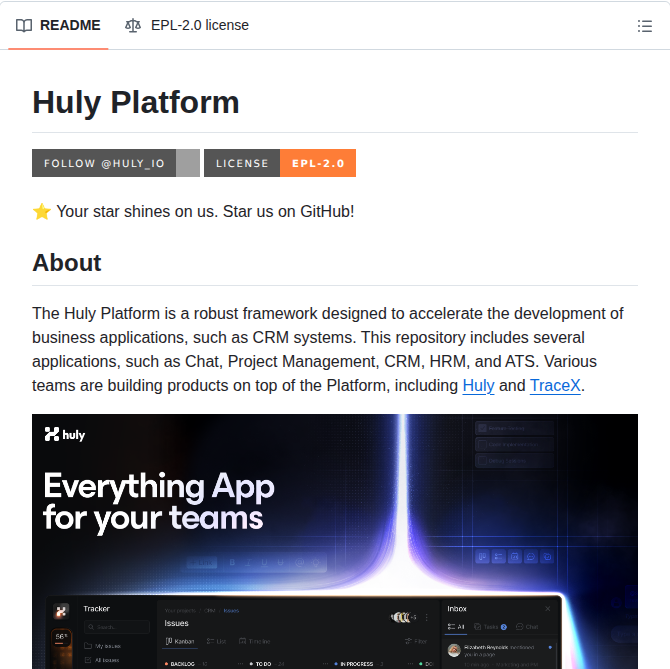The image size is (670, 669).
Task: Click the 'Star us on GitHub' text
Action: [288, 211]
